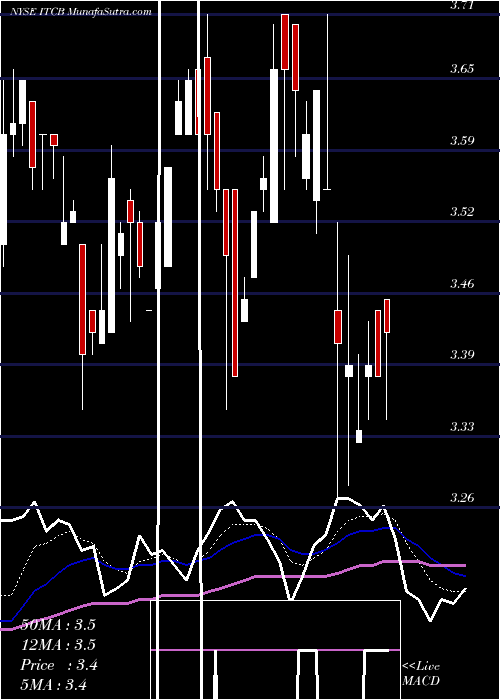Click the last red candlestick on the right
Viewport: 500px width, 700px height.
pyautogui.click(x=387, y=316)
